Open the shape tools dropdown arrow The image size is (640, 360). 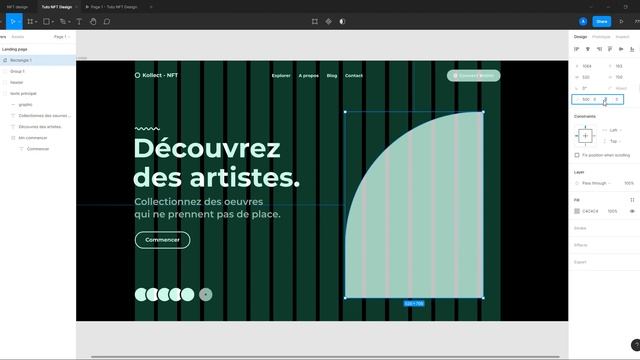click(53, 22)
